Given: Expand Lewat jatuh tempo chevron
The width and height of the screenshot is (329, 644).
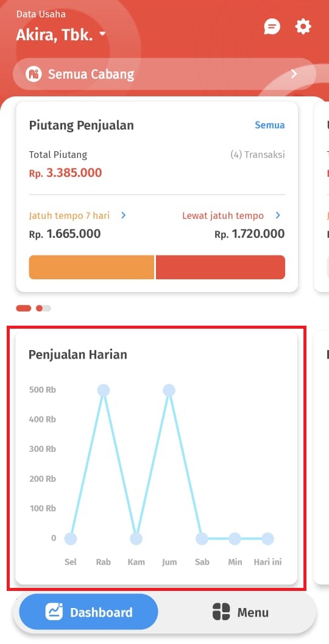Looking at the screenshot, I should click(278, 215).
